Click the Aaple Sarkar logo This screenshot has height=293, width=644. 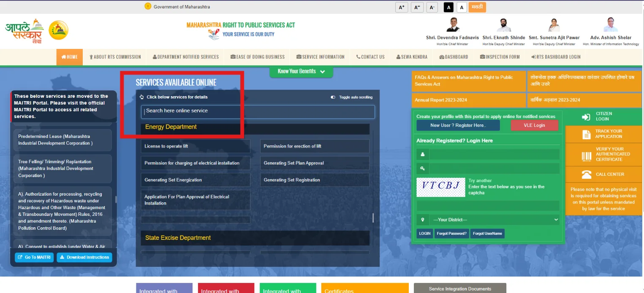click(x=24, y=31)
